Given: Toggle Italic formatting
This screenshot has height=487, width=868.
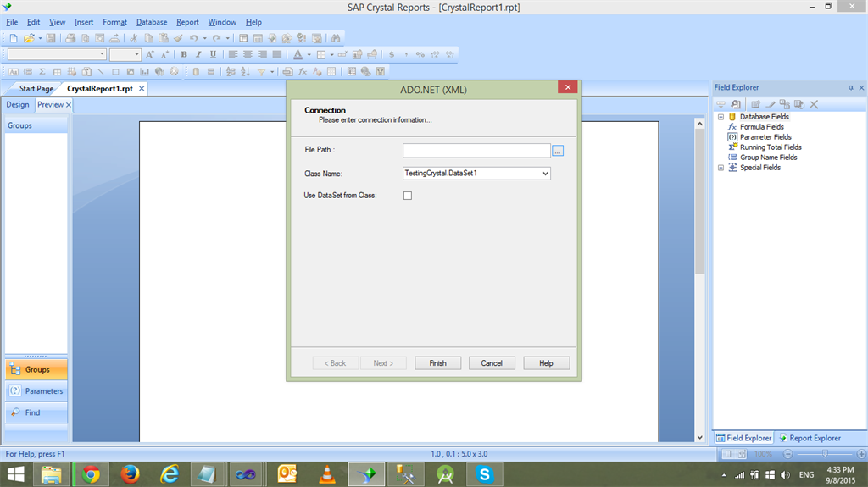Looking at the screenshot, I should (x=198, y=54).
